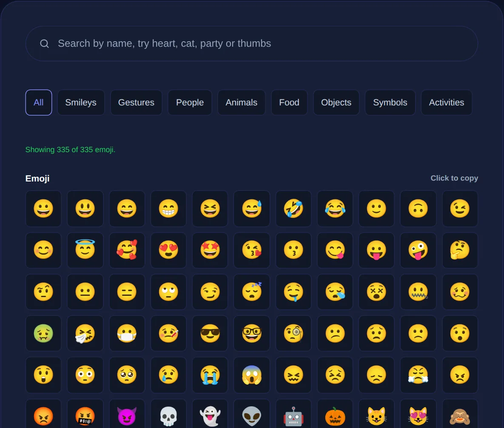Copy the winking face emoji
The image size is (504, 428).
pyautogui.click(x=460, y=209)
